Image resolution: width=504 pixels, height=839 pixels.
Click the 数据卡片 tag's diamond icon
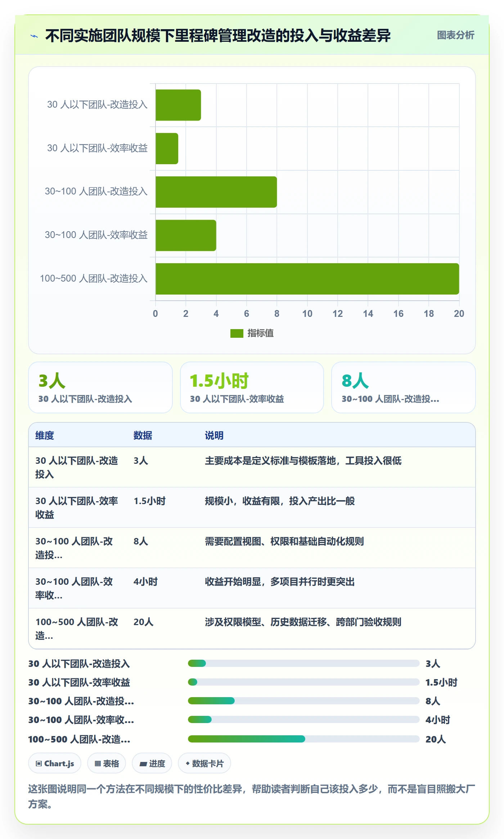[x=188, y=763]
